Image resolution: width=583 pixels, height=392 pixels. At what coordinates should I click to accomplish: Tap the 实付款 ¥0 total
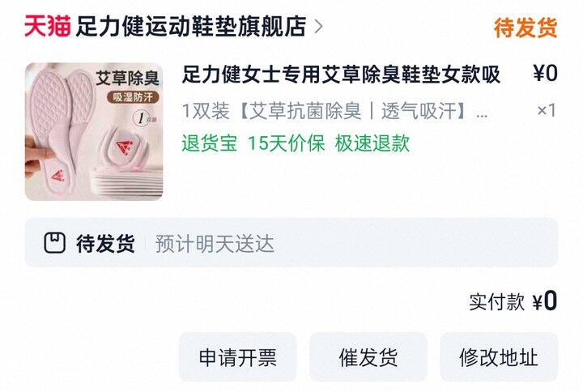pos(513,300)
